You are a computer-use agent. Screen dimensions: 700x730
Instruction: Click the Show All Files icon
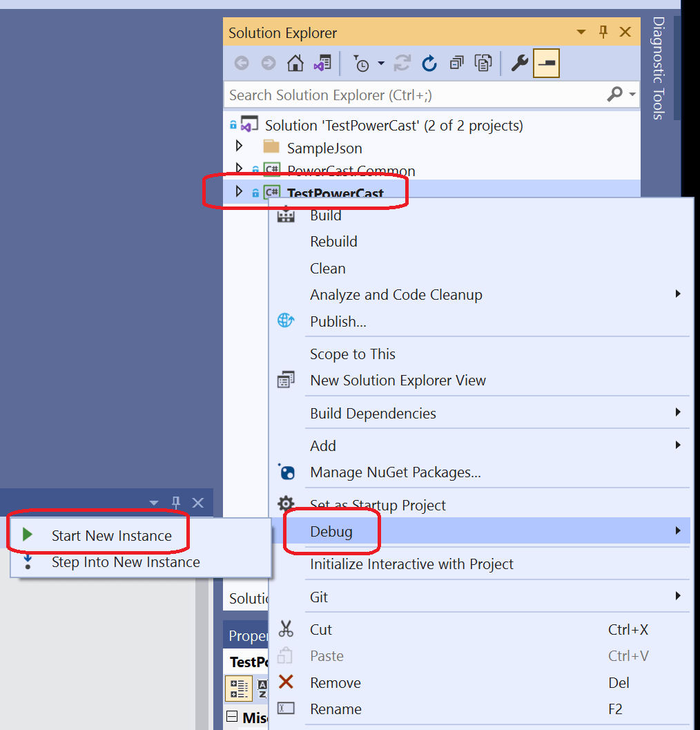[x=483, y=64]
